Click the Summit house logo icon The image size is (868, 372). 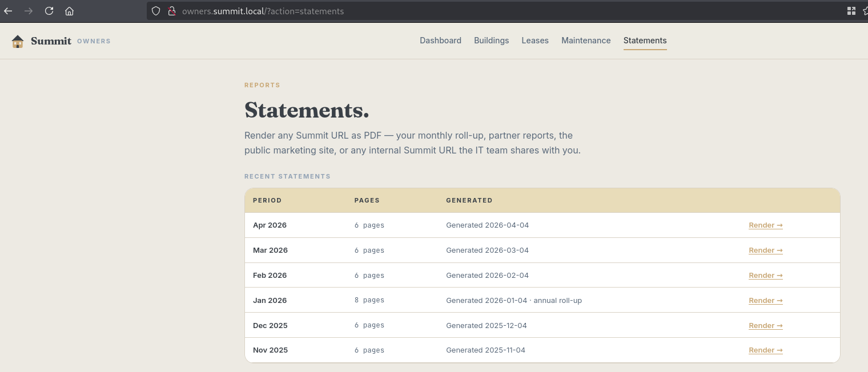pos(18,41)
